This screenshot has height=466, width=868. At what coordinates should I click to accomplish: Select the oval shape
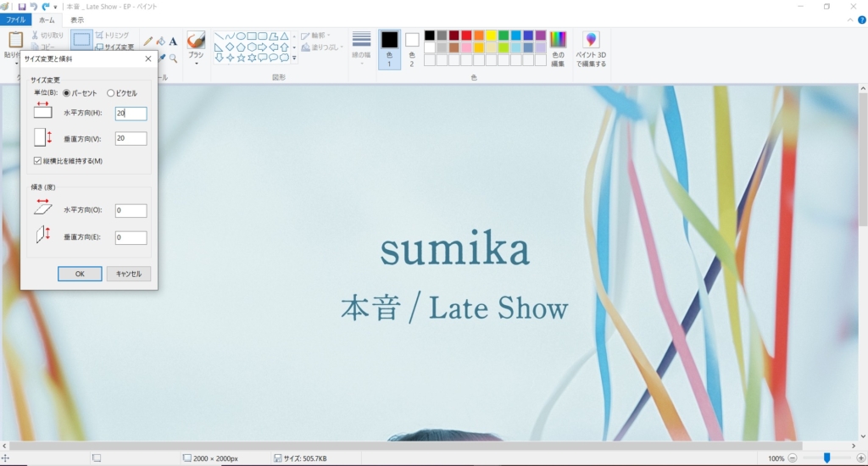(x=241, y=36)
